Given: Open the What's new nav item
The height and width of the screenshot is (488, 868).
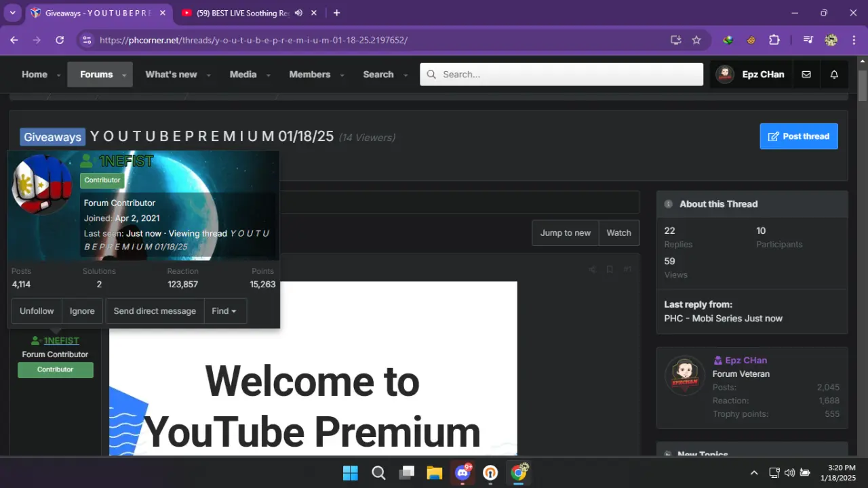Looking at the screenshot, I should pos(171,75).
